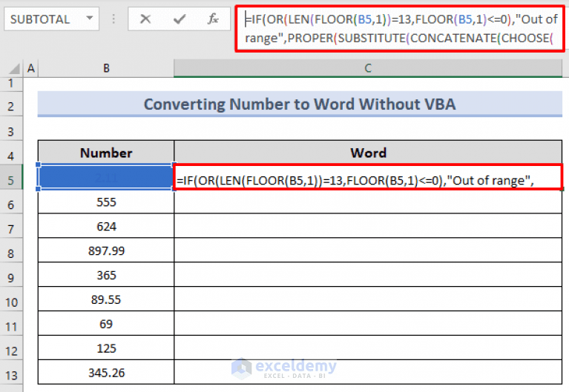This screenshot has height=392, width=569.
Task: Click the empty Word cell beside 69
Action: pos(368,324)
